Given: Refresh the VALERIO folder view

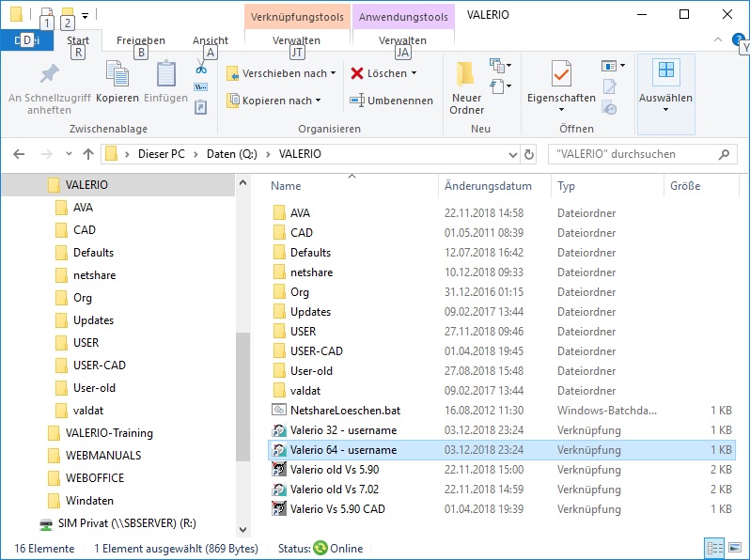Looking at the screenshot, I should pyautogui.click(x=529, y=154).
